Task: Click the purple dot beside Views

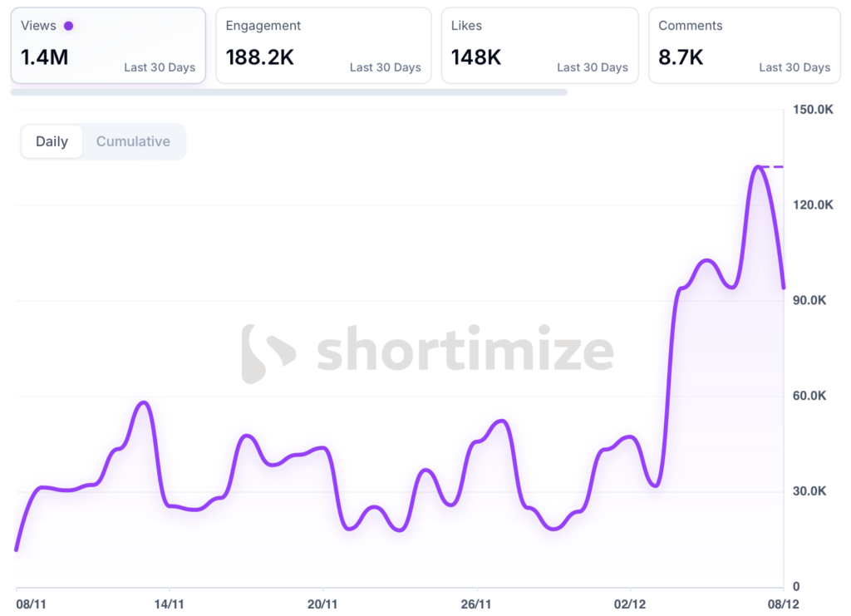Action: point(68,26)
